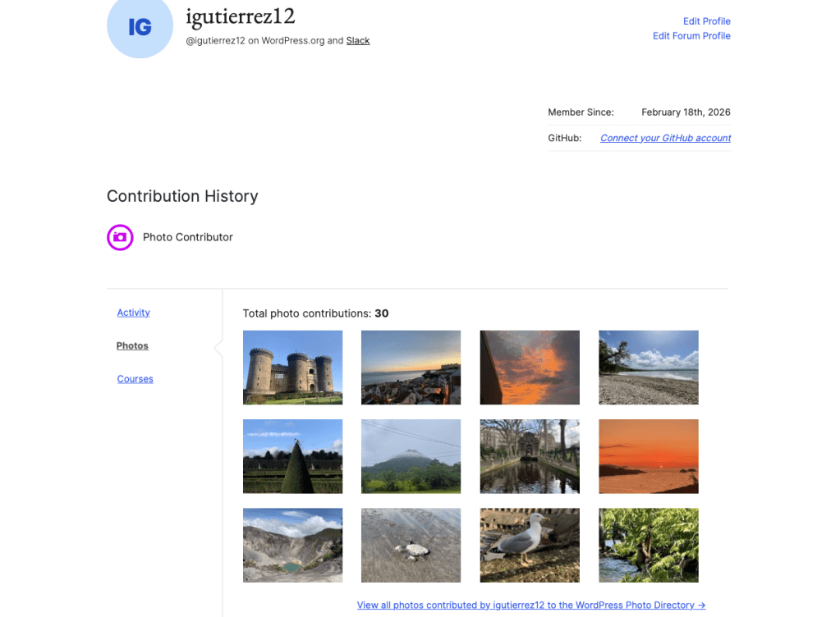Connect your GitHub account
Viewport: 840px width, 617px height.
pyautogui.click(x=665, y=138)
